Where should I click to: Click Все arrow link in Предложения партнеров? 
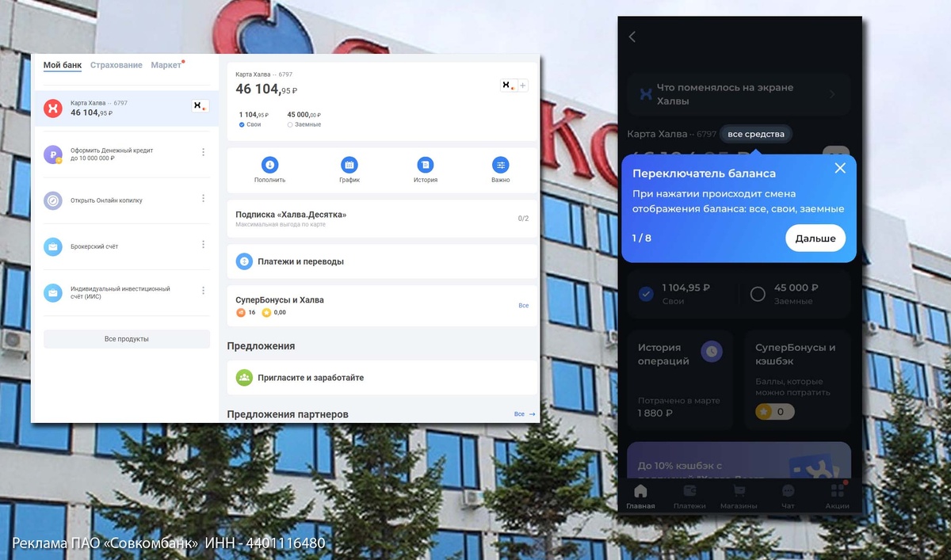pyautogui.click(x=525, y=414)
